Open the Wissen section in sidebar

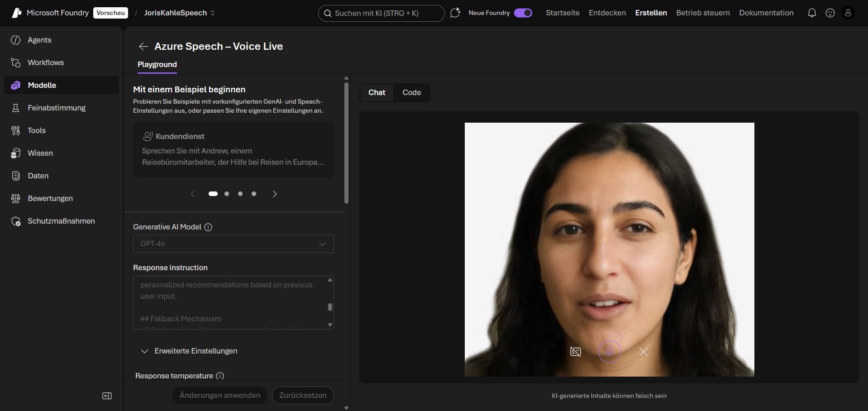click(40, 153)
